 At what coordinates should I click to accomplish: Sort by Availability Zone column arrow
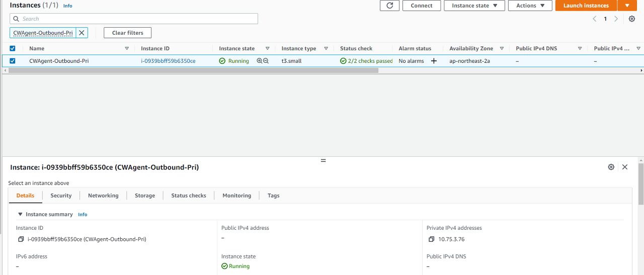(x=502, y=48)
